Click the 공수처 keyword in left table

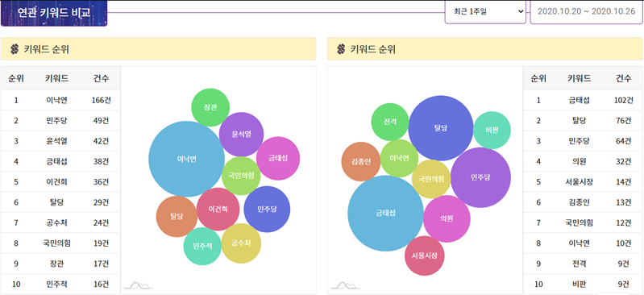(x=56, y=222)
